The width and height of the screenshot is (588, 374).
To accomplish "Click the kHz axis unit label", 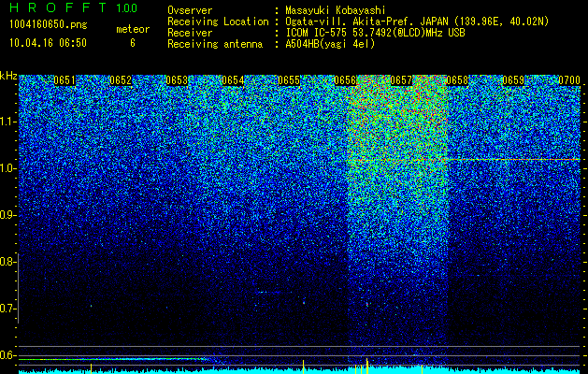I will pos(8,76).
